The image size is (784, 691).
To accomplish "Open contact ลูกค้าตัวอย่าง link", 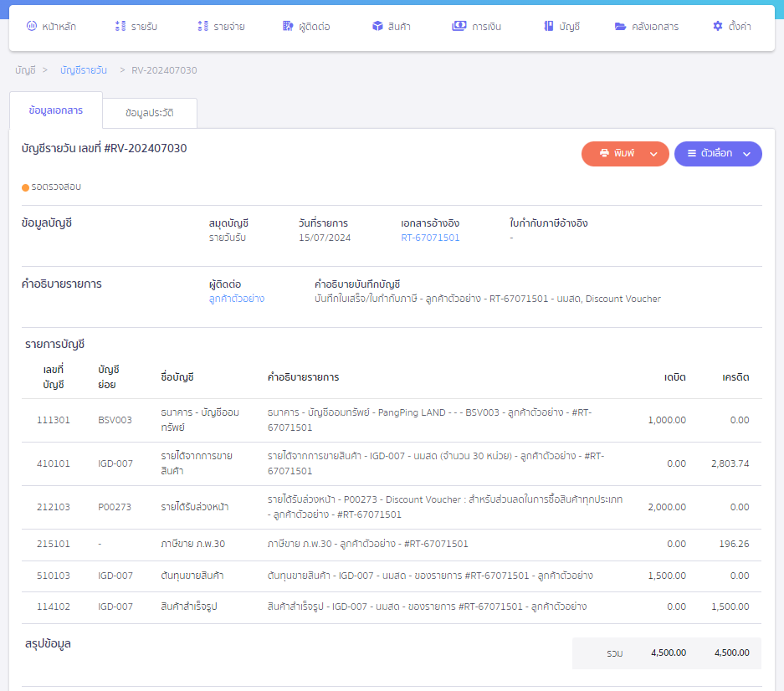I will tap(237, 299).
